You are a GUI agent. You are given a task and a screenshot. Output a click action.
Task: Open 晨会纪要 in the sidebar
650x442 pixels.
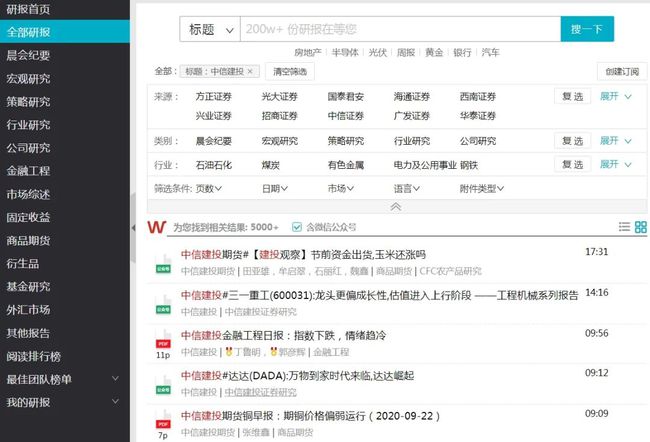coord(28,55)
